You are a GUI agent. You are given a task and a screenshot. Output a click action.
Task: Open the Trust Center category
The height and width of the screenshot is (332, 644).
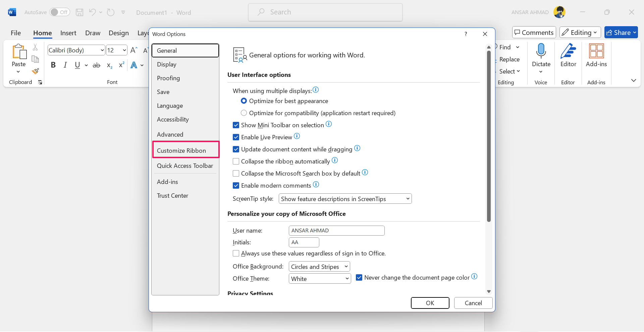pyautogui.click(x=185, y=196)
